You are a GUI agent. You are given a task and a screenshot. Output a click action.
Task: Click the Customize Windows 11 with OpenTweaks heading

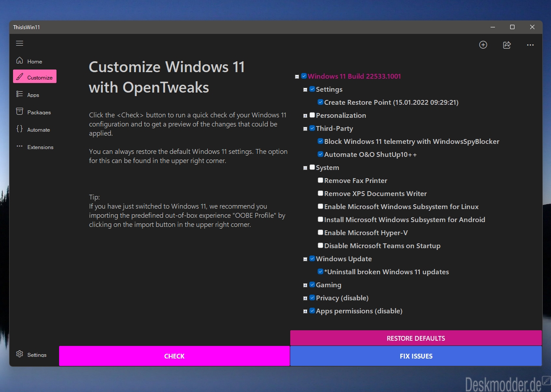pos(167,77)
